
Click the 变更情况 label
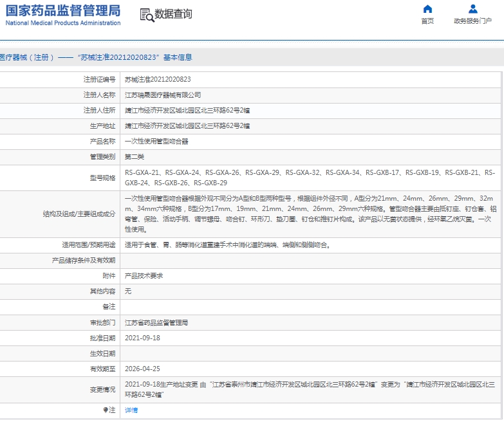[x=102, y=389]
